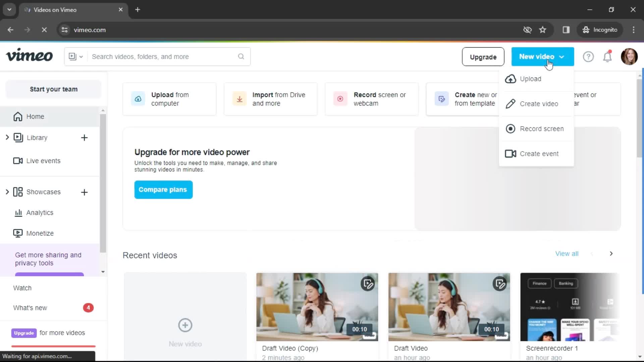The width and height of the screenshot is (644, 362).
Task: Select Upload from New video menu
Action: [x=536, y=79]
